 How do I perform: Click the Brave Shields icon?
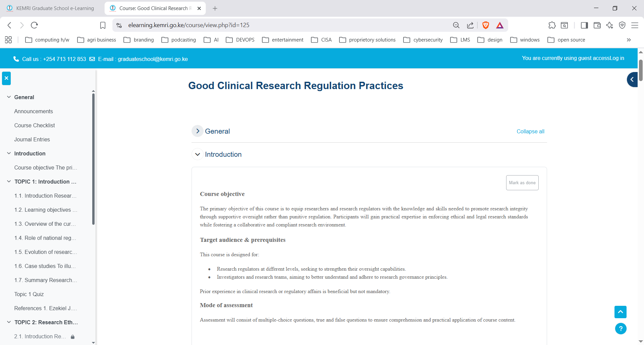pyautogui.click(x=486, y=25)
